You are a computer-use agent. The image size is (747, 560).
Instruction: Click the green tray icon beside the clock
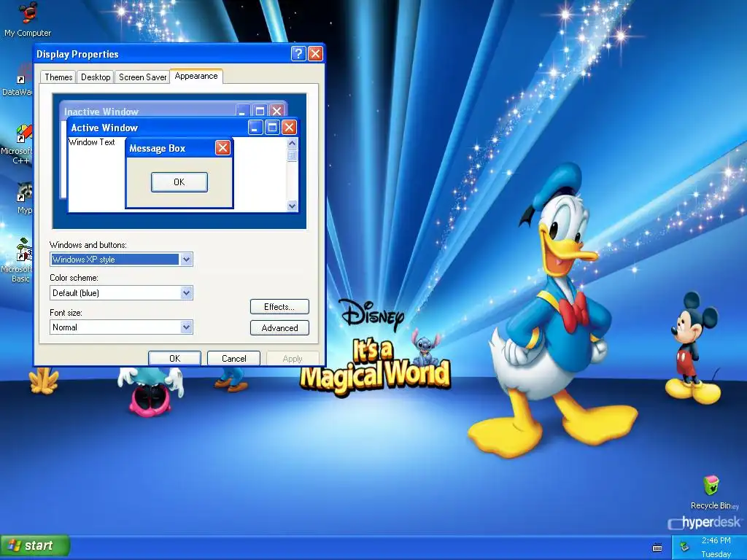tap(684, 546)
